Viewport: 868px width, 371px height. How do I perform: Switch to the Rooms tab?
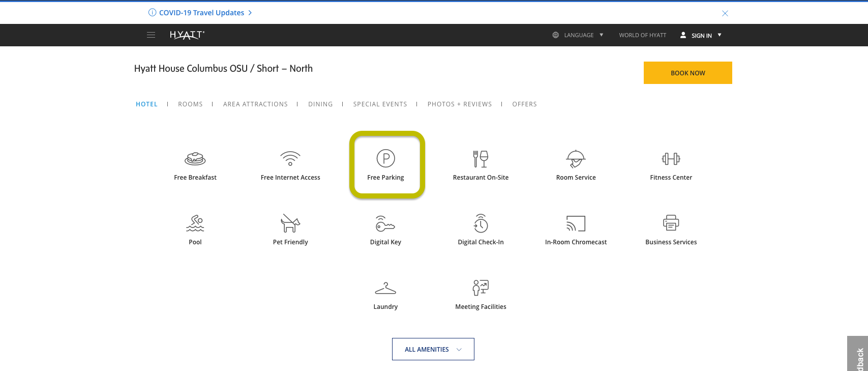(x=190, y=104)
